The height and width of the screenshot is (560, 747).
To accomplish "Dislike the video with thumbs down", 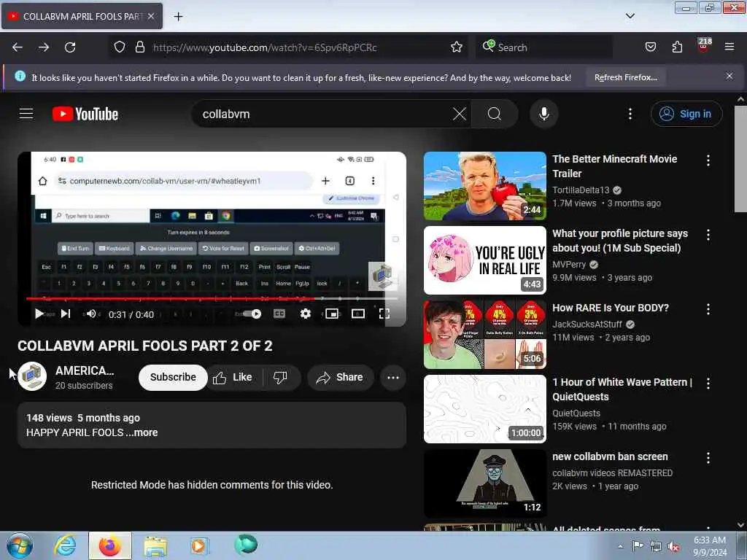I will click(x=281, y=378).
